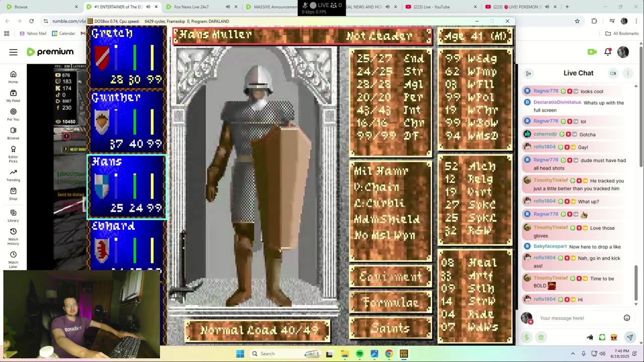The height and width of the screenshot is (362, 644).
Task: Collapse the Live Chat panel
Action: pyautogui.click(x=528, y=73)
